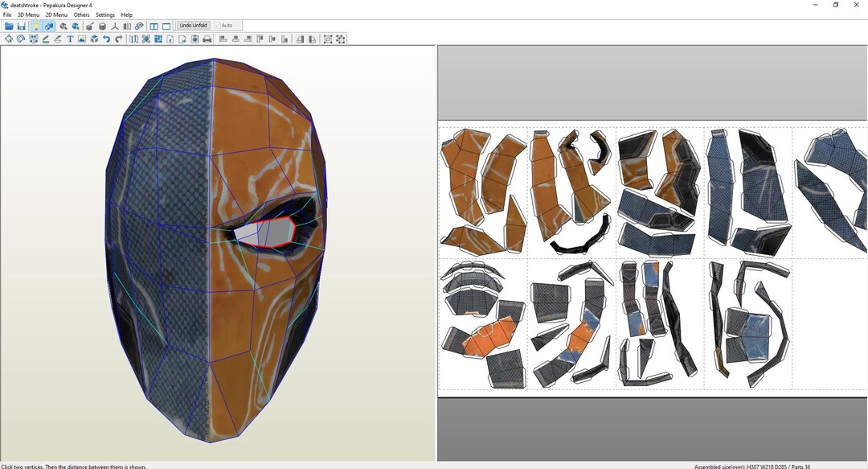The image size is (868, 469).
Task: Click the insert image icon
Action: tap(83, 39)
